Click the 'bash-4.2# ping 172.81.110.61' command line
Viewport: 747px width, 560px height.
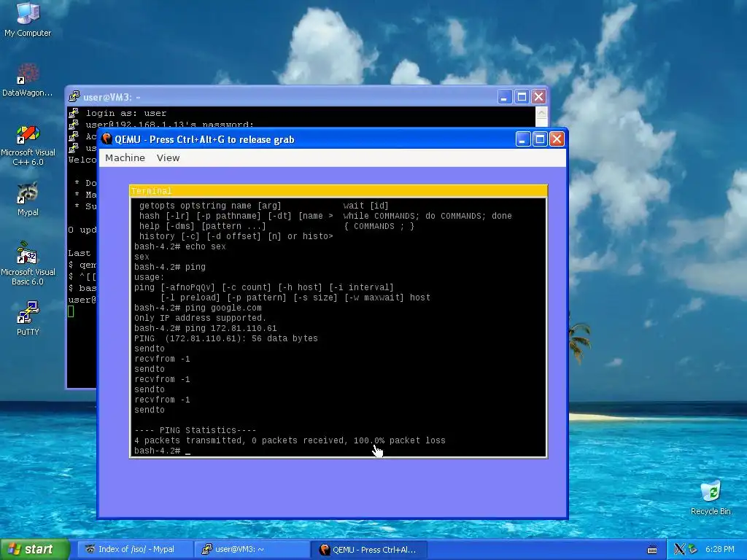coord(205,329)
